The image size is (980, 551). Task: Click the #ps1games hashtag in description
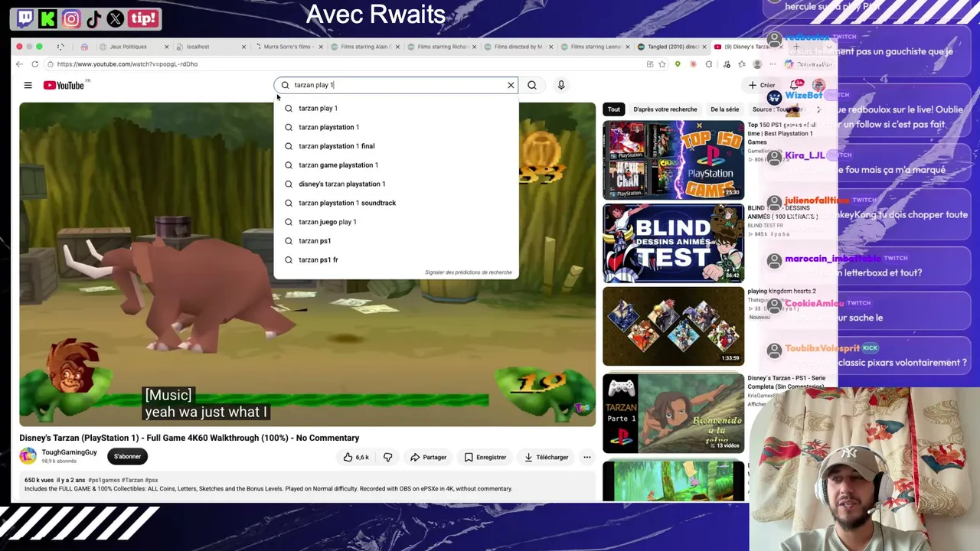tap(103, 480)
